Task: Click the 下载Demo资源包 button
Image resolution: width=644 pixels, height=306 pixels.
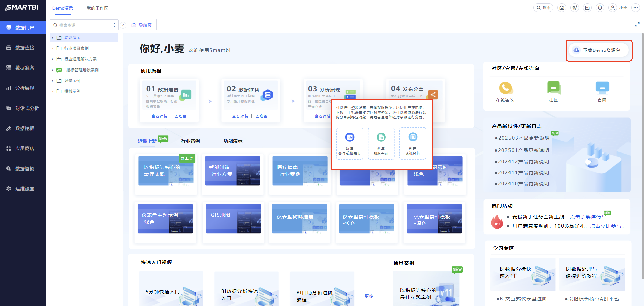Action: [598, 50]
